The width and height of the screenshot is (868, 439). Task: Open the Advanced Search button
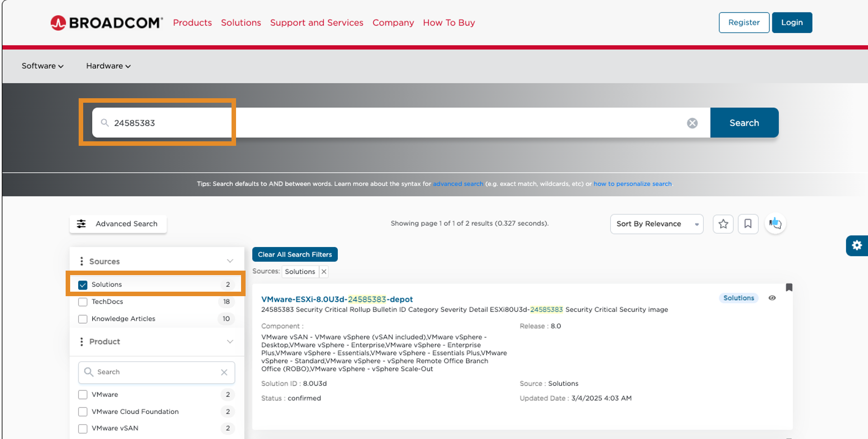(x=118, y=224)
